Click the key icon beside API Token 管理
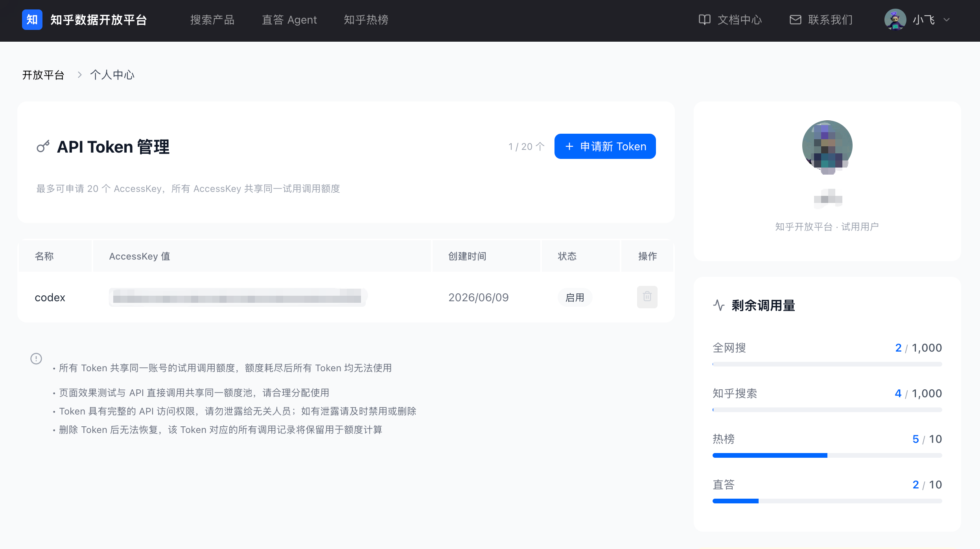 (x=43, y=147)
